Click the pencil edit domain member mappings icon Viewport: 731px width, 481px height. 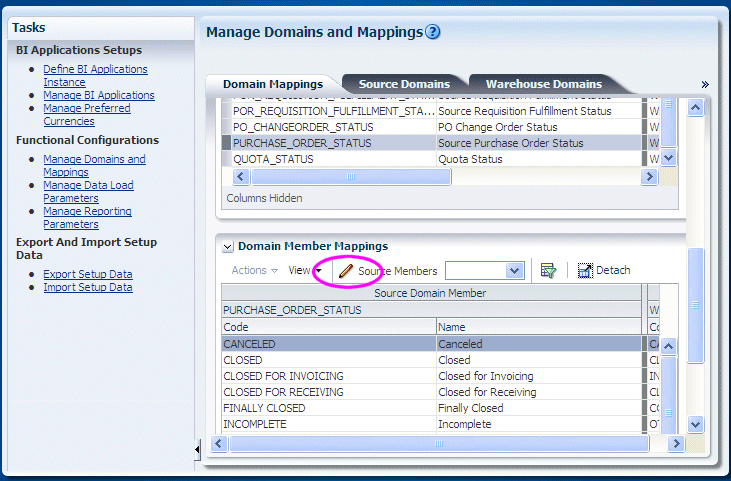click(x=345, y=271)
